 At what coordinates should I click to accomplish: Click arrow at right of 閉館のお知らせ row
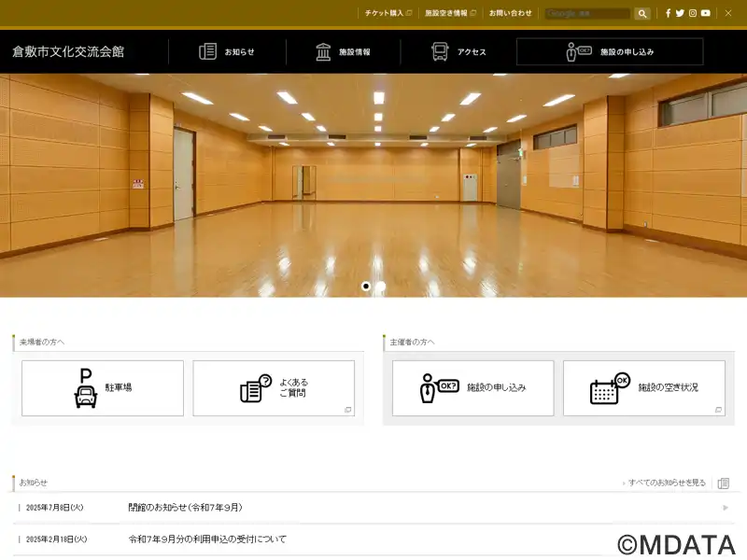(x=726, y=508)
